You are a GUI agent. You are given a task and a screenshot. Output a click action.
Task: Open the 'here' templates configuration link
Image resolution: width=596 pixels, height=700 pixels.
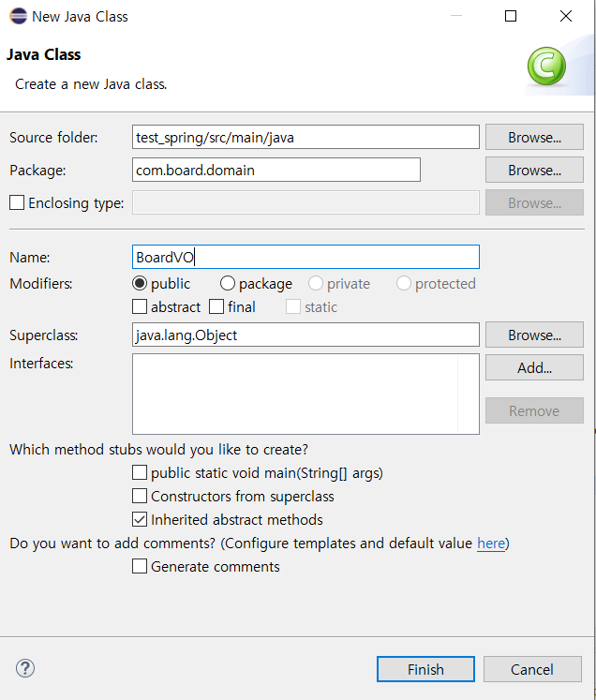point(491,544)
